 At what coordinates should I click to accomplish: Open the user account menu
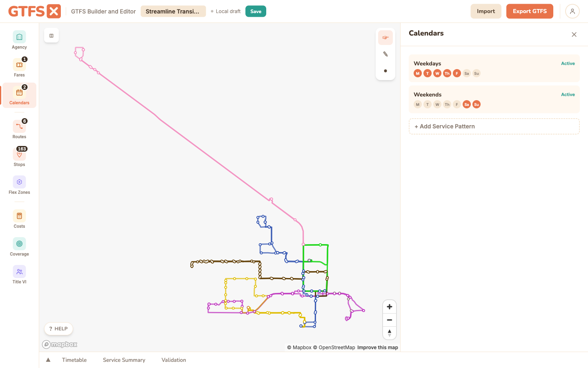[x=572, y=11]
